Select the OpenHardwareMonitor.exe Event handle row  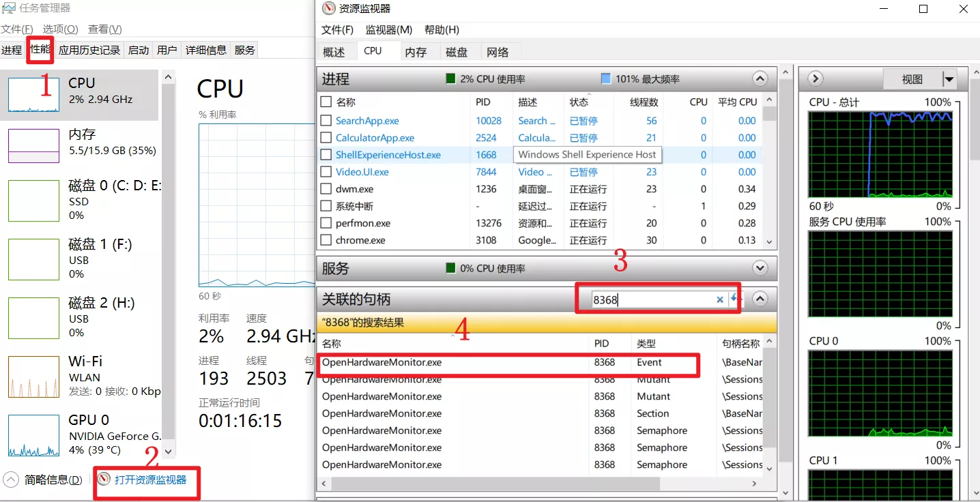(x=539, y=363)
